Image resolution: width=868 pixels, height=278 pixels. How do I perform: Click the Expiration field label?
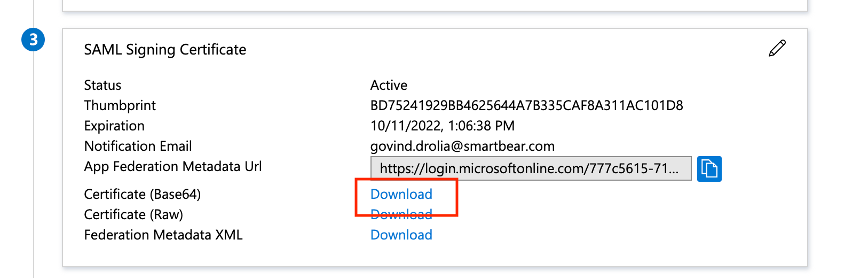click(114, 126)
